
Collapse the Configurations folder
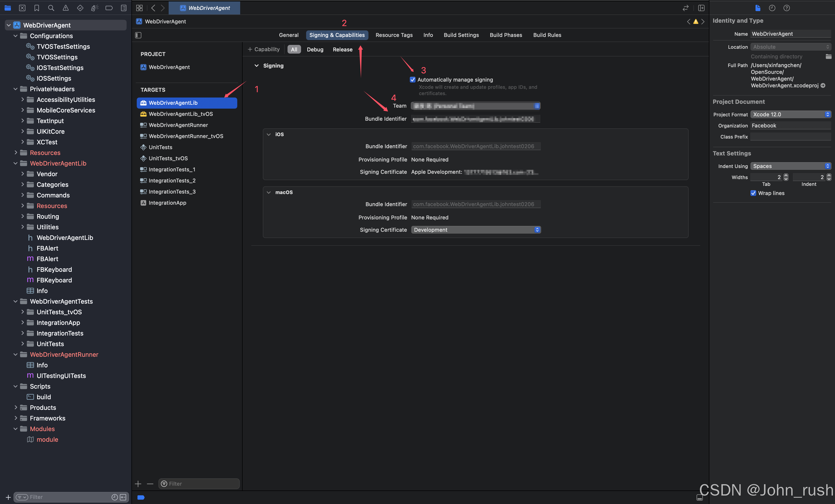(x=16, y=36)
